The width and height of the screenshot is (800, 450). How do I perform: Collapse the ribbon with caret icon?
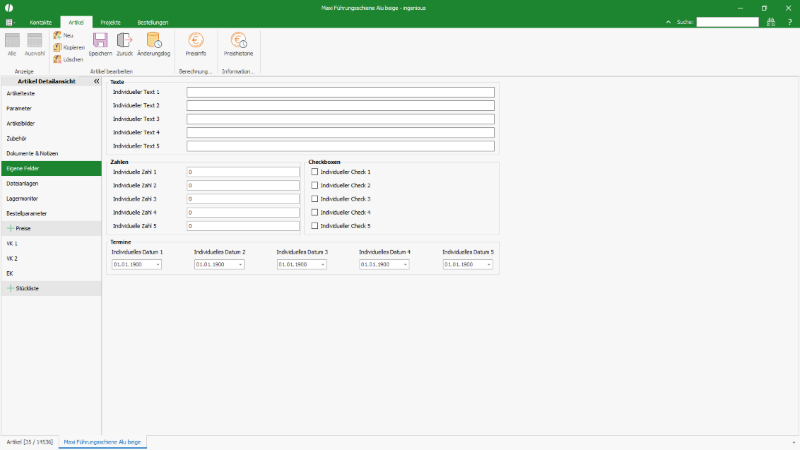pyautogui.click(x=668, y=22)
